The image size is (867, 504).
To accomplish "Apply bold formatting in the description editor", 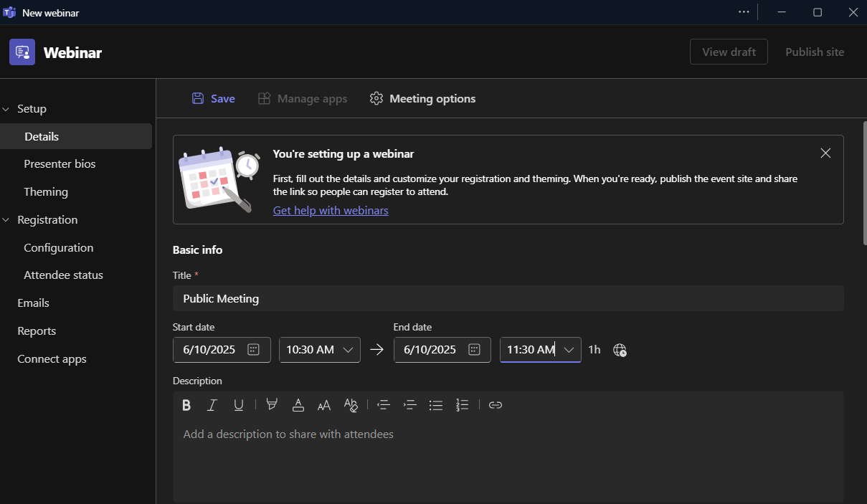I will click(x=186, y=405).
